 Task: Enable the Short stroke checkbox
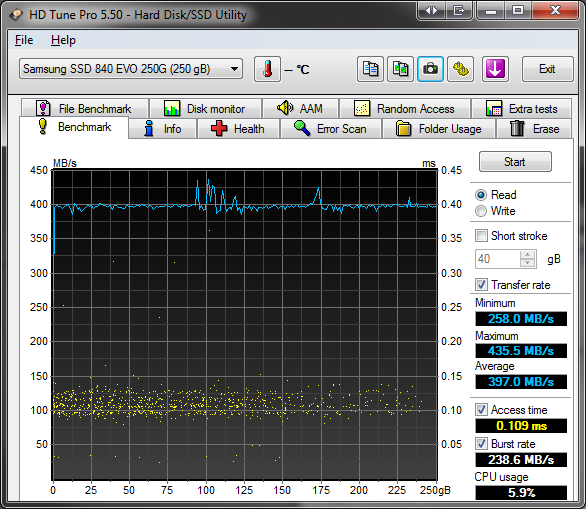481,236
